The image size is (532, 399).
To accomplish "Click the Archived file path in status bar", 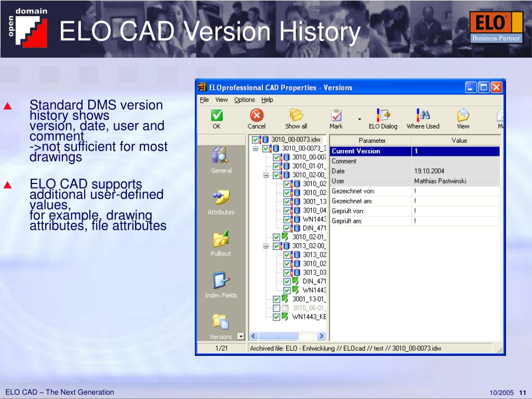I will click(345, 348).
